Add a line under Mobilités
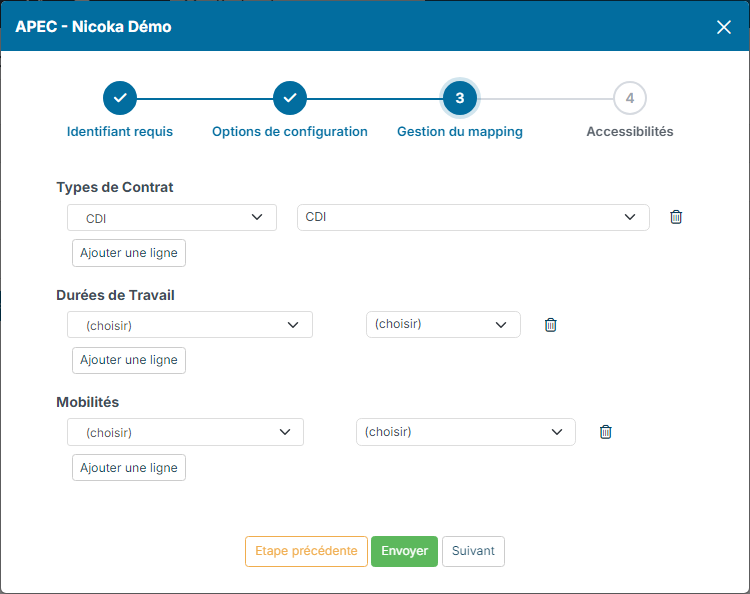This screenshot has height=594, width=750. pyautogui.click(x=129, y=467)
